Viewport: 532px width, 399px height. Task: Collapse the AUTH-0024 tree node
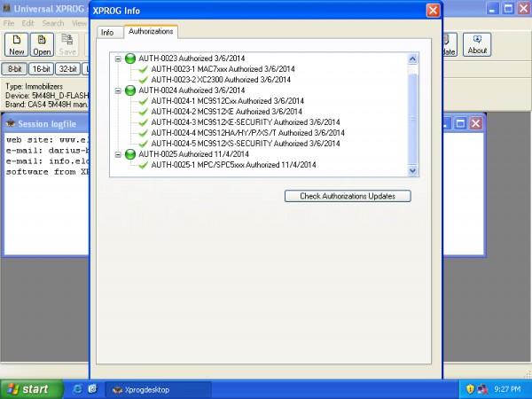click(x=118, y=90)
